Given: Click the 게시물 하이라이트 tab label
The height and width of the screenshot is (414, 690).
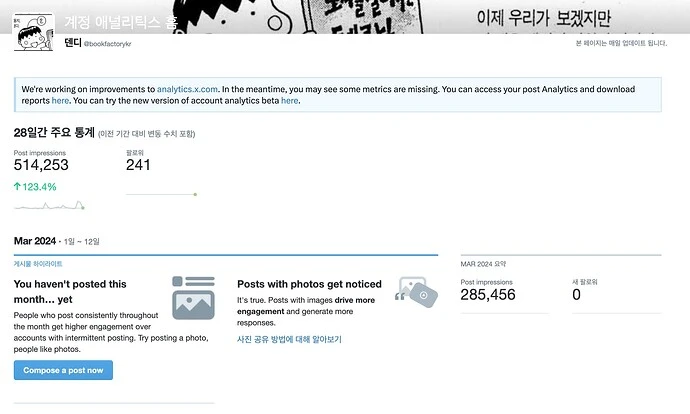Looking at the screenshot, I should coord(38,264).
